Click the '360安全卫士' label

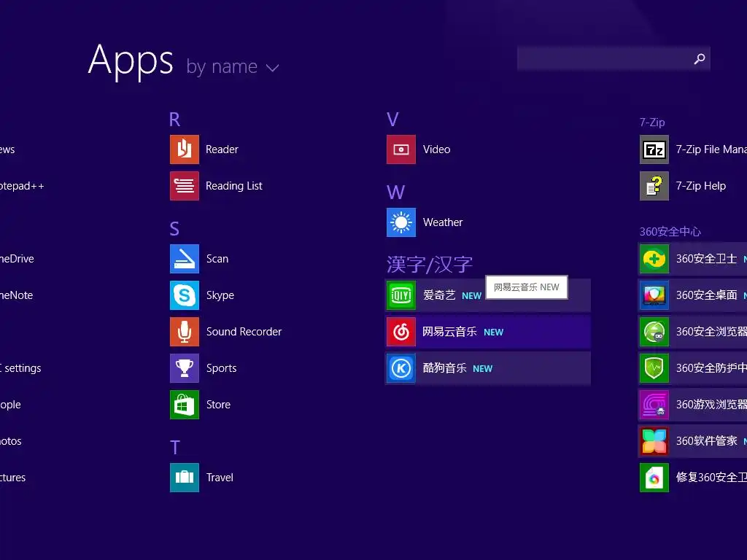706,259
